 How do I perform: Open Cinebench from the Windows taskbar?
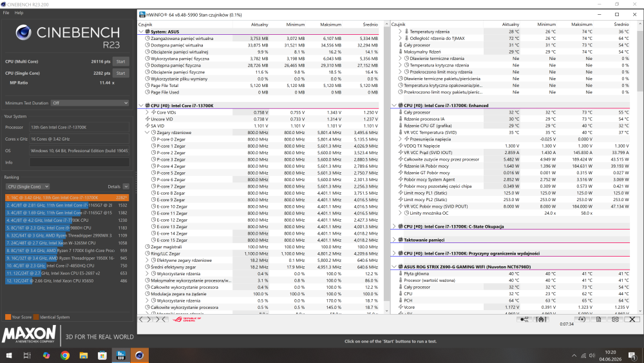[139, 355]
